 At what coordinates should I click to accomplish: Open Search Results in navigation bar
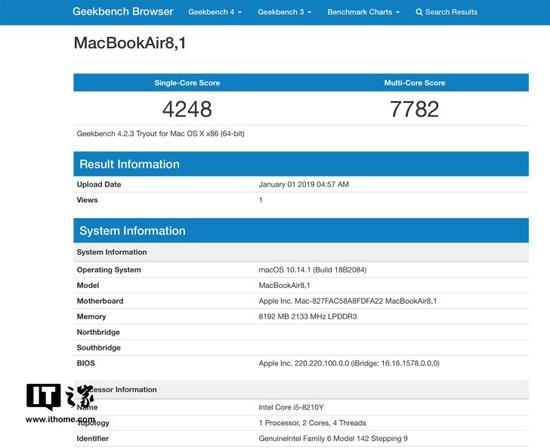click(x=447, y=12)
